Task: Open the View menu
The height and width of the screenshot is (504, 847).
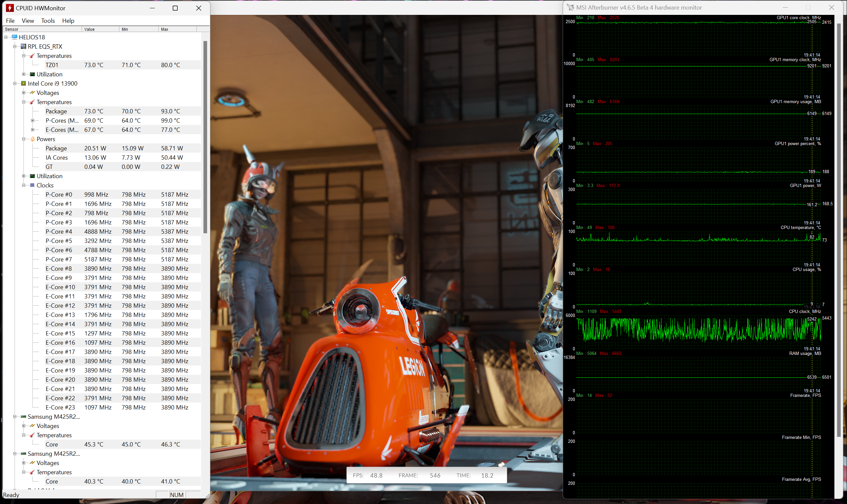Action: (28, 21)
